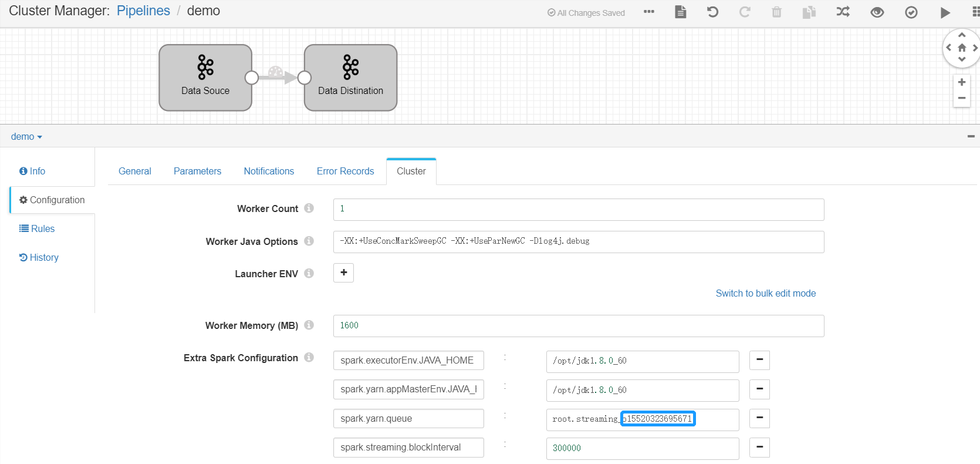Open the Info side tab
Viewport: 980px width, 464px height.
click(x=32, y=171)
